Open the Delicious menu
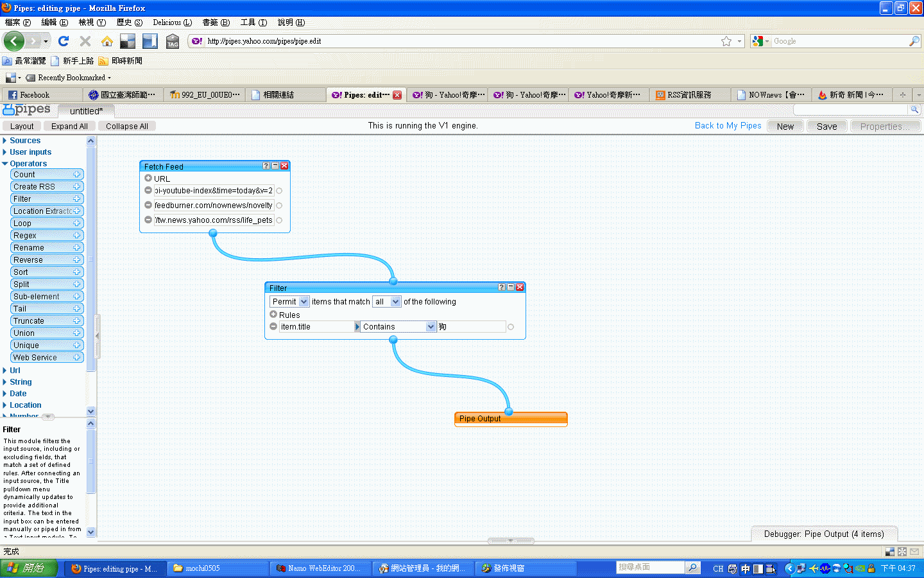 point(172,22)
